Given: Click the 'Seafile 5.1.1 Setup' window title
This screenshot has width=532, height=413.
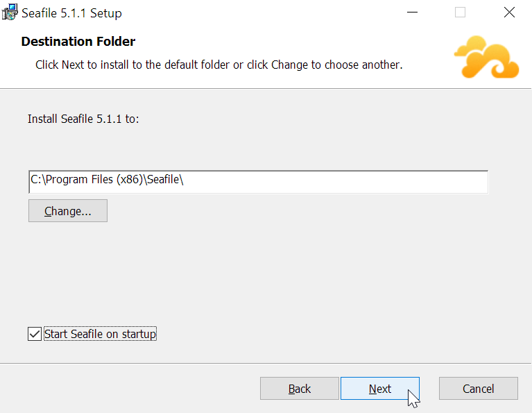Looking at the screenshot, I should click(x=71, y=13).
